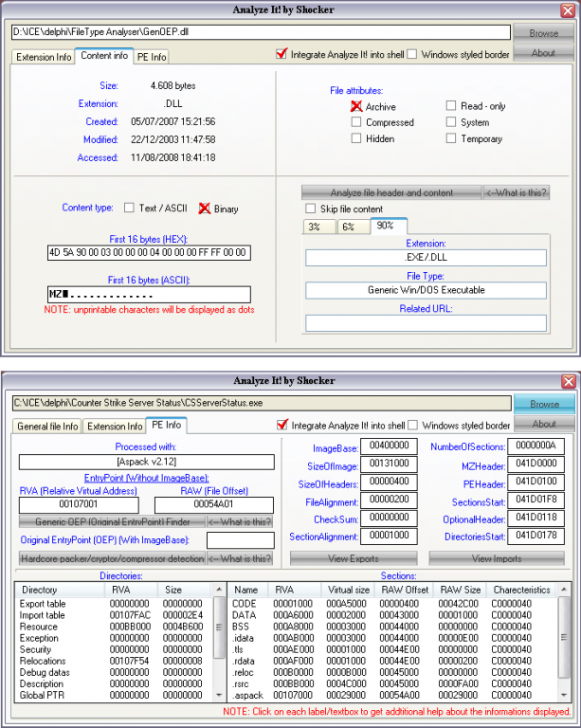The height and width of the screenshot is (728, 581).
Task: Click What is this? beside OEP Finder
Action: [240, 522]
